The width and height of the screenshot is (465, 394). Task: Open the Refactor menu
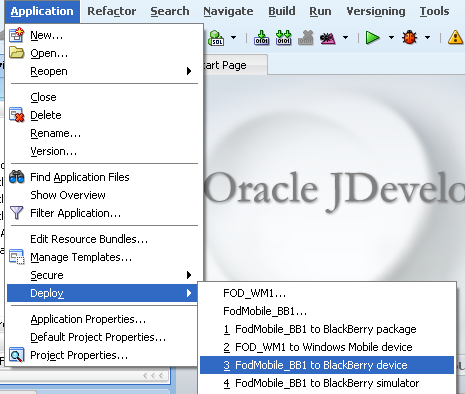click(x=112, y=11)
